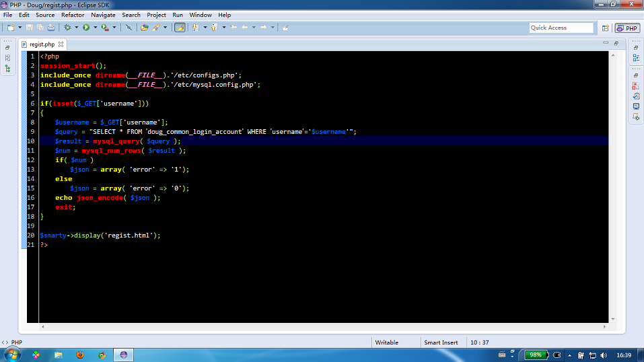Click the Debug bug icon

(67, 28)
